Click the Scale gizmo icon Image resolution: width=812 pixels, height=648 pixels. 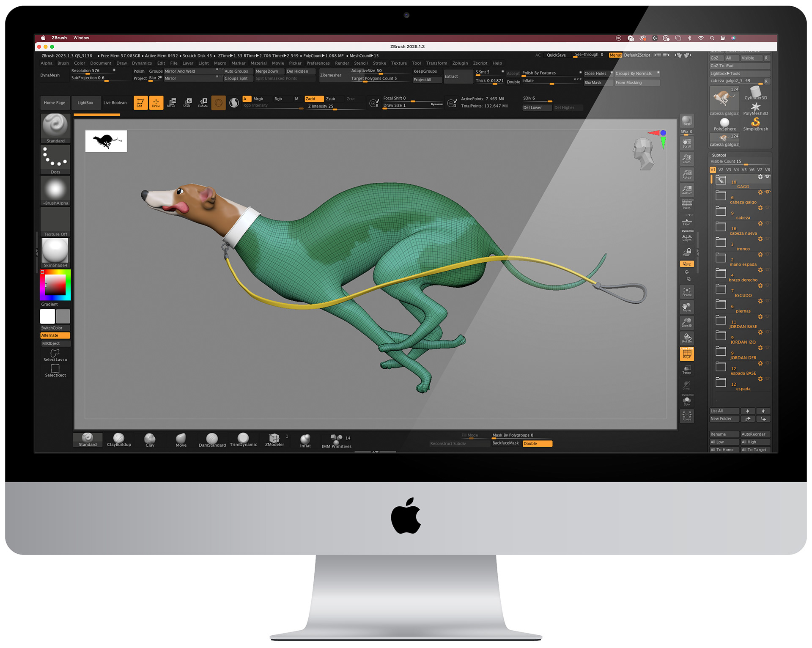pos(187,102)
